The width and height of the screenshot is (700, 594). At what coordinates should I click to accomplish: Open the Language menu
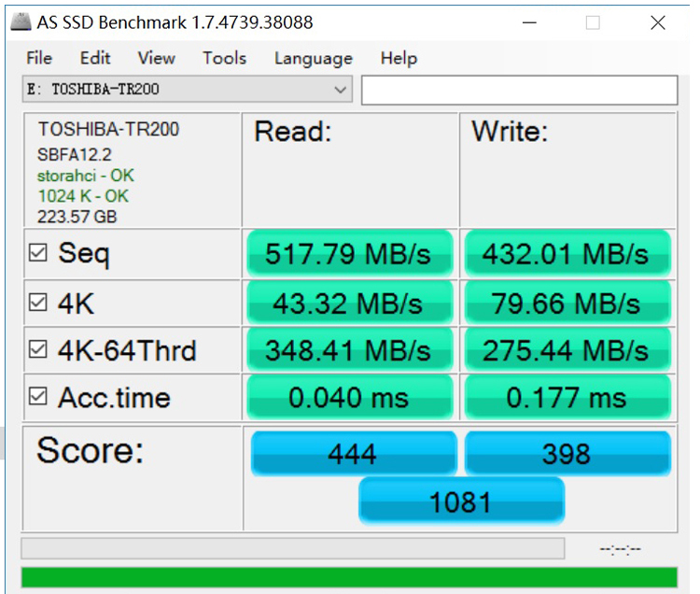click(x=313, y=58)
